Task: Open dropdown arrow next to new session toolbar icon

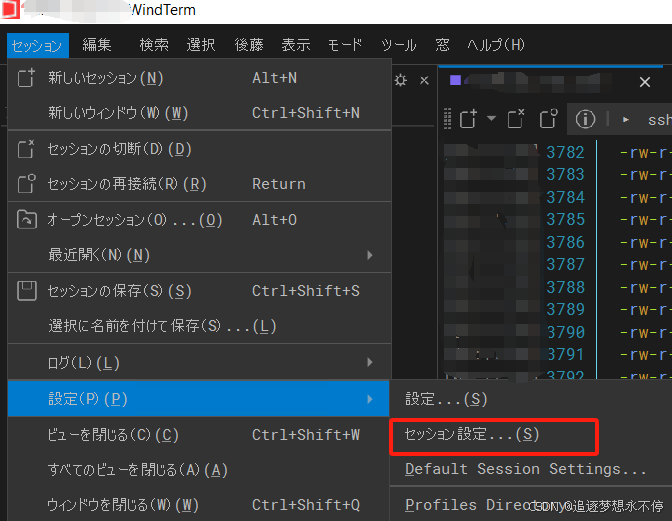Action: point(491,118)
